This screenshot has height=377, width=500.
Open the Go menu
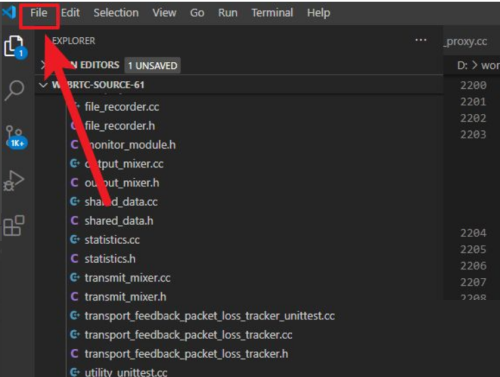coord(197,13)
